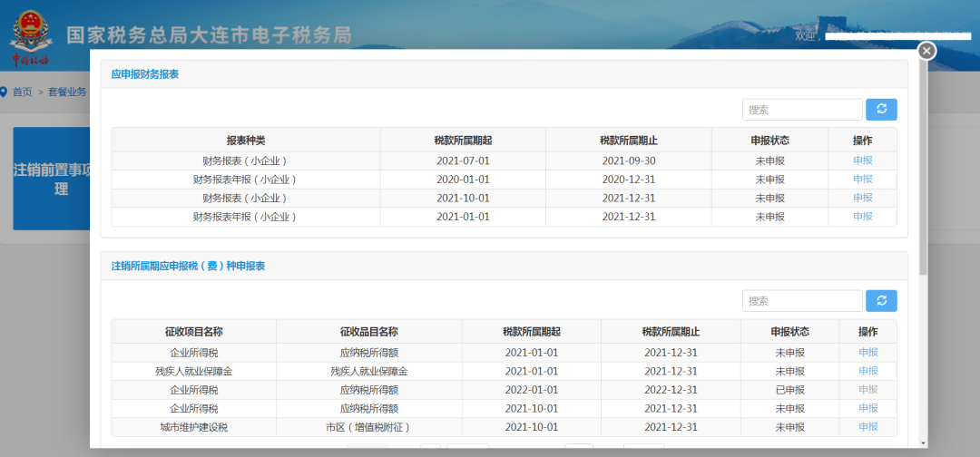Screen dimensions: 980x457
Task: Click the 2020-12-31 end date cell
Action: point(628,180)
